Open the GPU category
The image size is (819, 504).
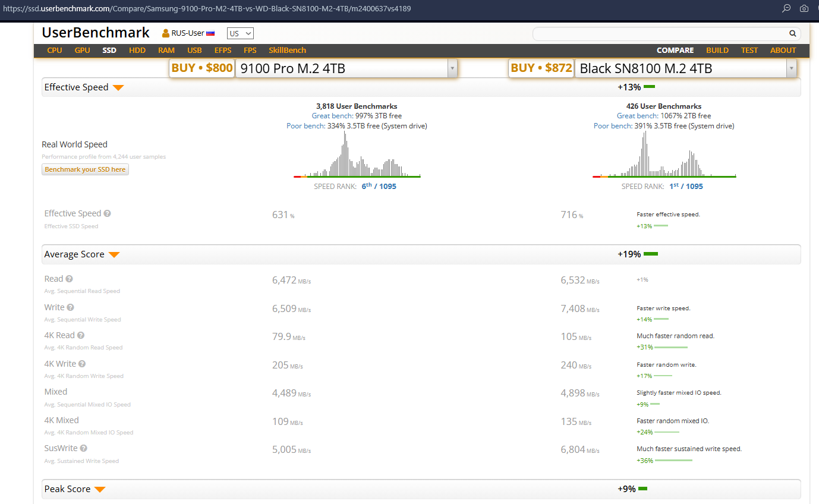[x=83, y=51]
